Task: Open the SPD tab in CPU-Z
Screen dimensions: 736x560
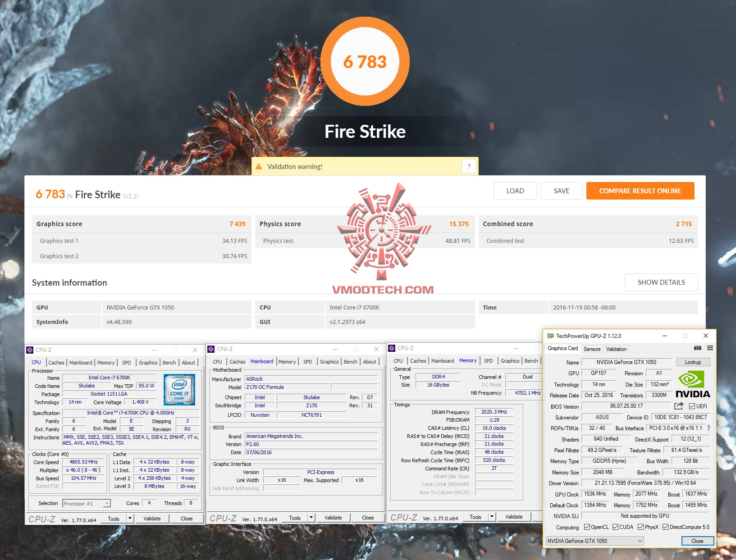Action: pyautogui.click(x=127, y=362)
